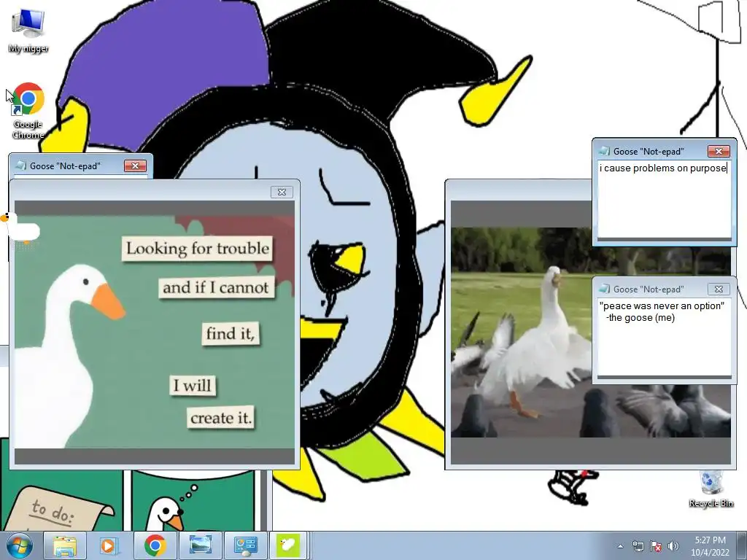Open the Google Chrome desktop shortcut
This screenshot has height=560, width=747.
coord(28,111)
